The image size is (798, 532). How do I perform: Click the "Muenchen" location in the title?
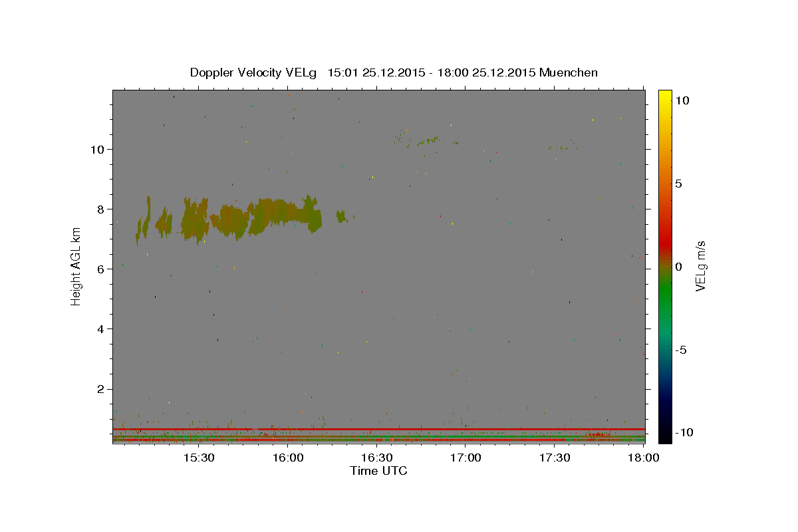[x=569, y=72]
